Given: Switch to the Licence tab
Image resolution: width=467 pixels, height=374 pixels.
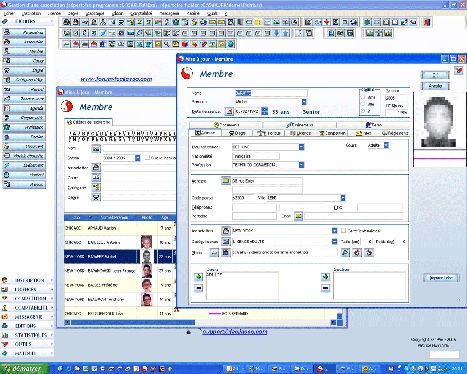Looking at the screenshot, I should tap(300, 133).
